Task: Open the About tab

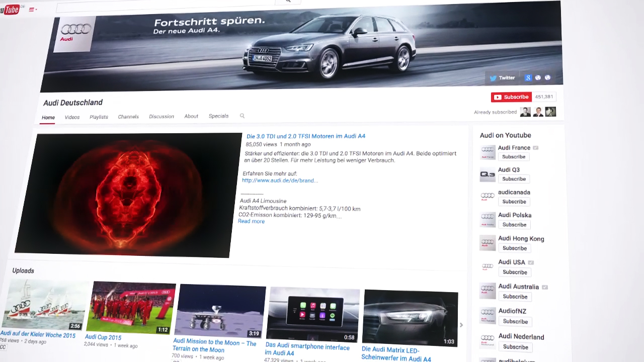Action: 191,116
